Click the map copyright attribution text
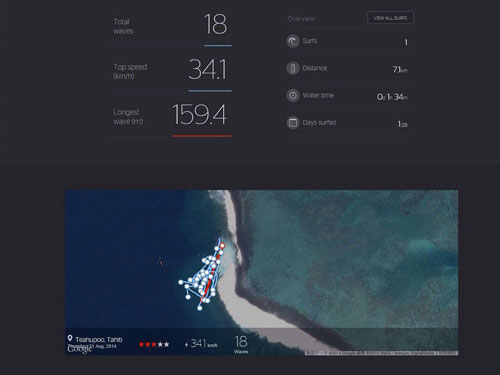Screen dimensions: 500x375 click(381, 353)
